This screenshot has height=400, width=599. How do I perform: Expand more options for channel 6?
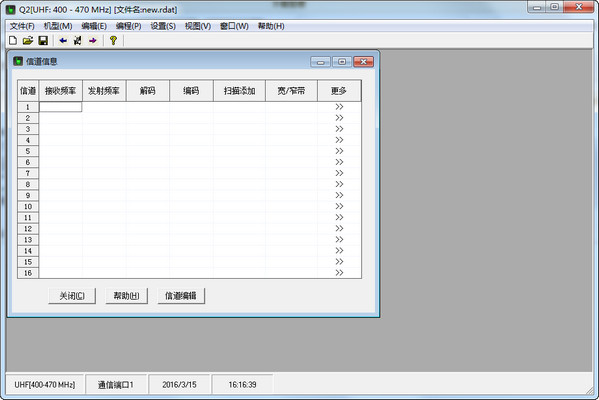click(339, 162)
